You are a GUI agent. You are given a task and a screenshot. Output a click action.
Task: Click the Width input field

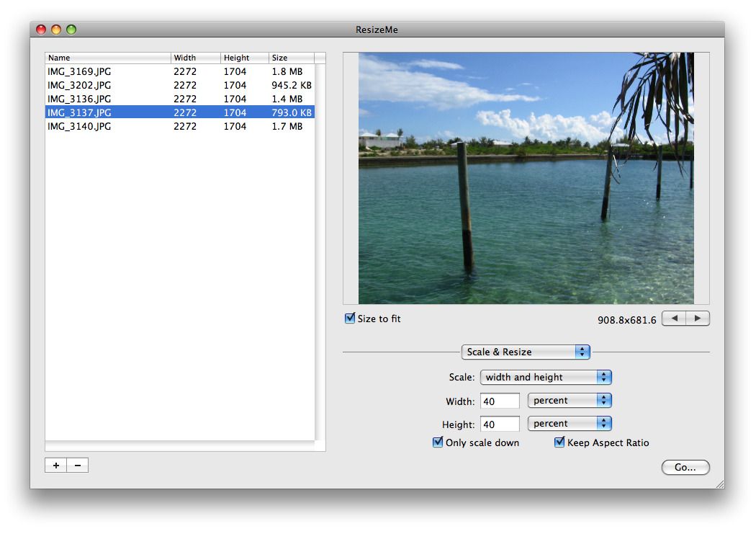[500, 401]
